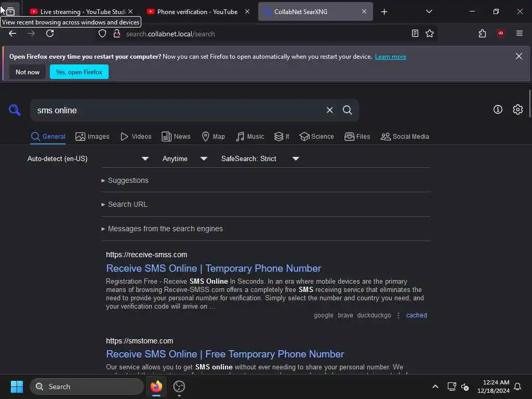Open the muted volume tray icon

click(x=465, y=387)
